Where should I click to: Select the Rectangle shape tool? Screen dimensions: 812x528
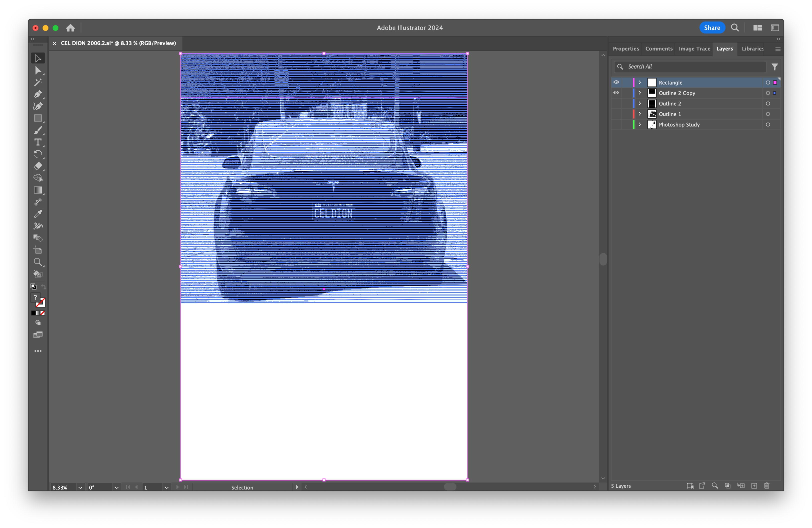tap(38, 118)
